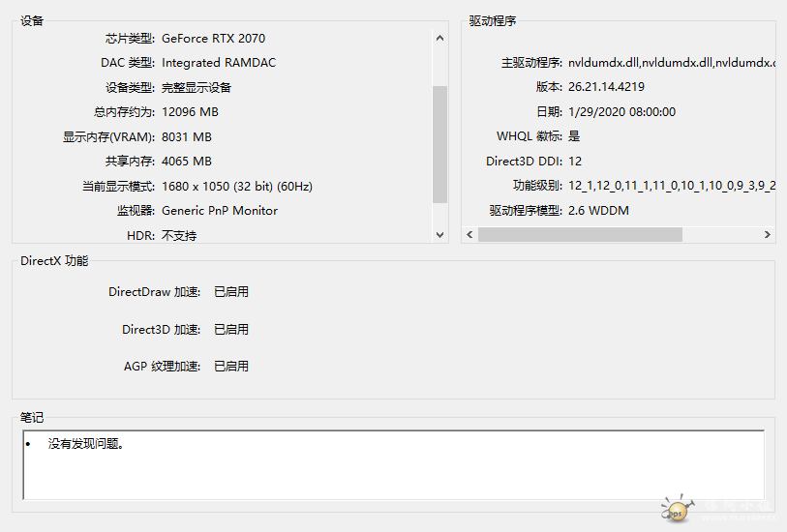Click the driver panel horizontal scrollbar thumb

pyautogui.click(x=580, y=235)
